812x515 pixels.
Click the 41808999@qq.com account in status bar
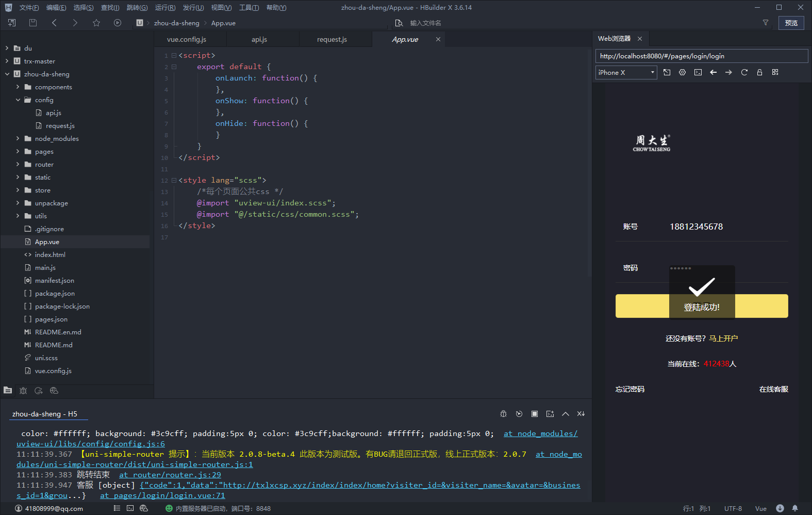coord(49,508)
